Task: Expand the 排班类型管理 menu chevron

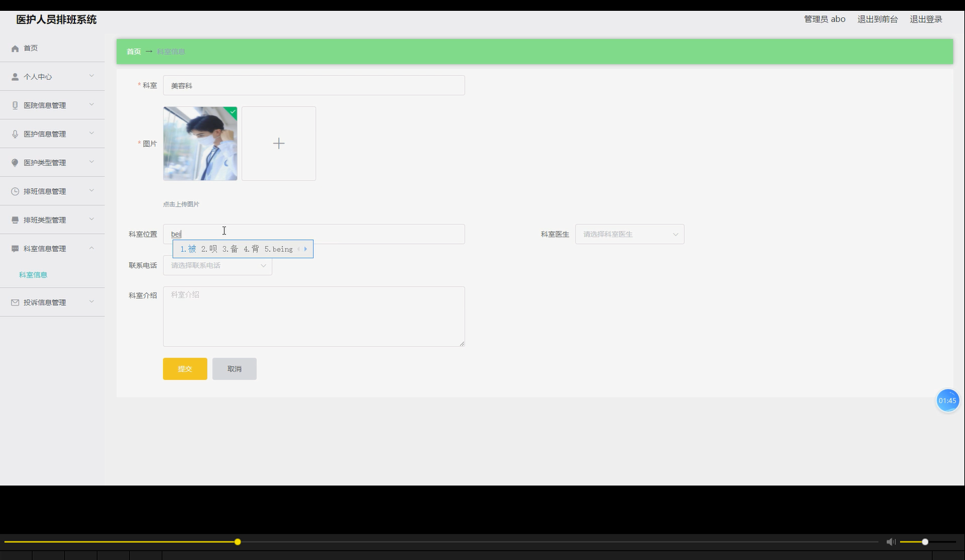Action: [x=92, y=219]
